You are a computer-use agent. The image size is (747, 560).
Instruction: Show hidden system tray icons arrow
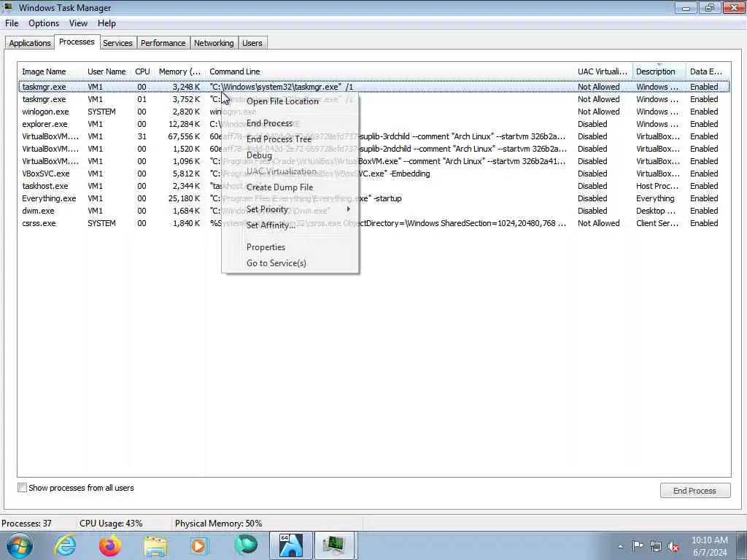[620, 547]
